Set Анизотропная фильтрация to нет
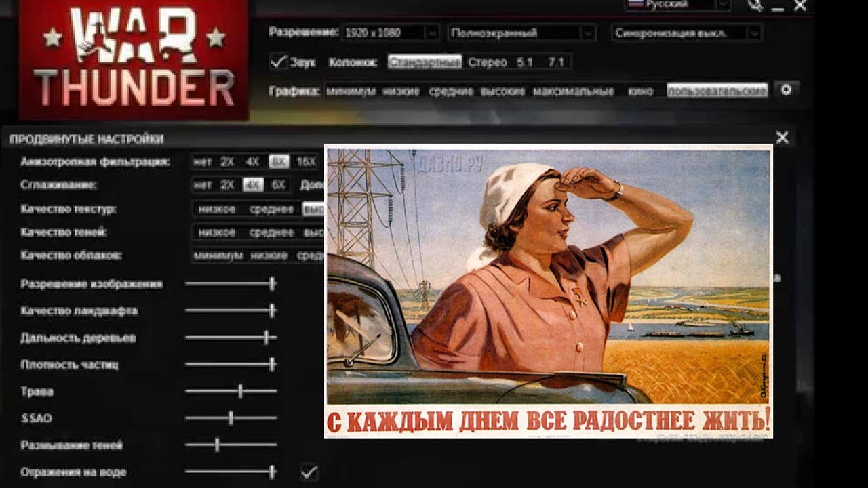 click(x=202, y=162)
